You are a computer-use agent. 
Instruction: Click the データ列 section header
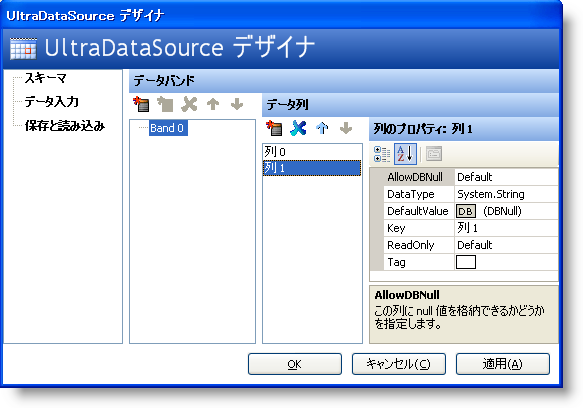410,105
